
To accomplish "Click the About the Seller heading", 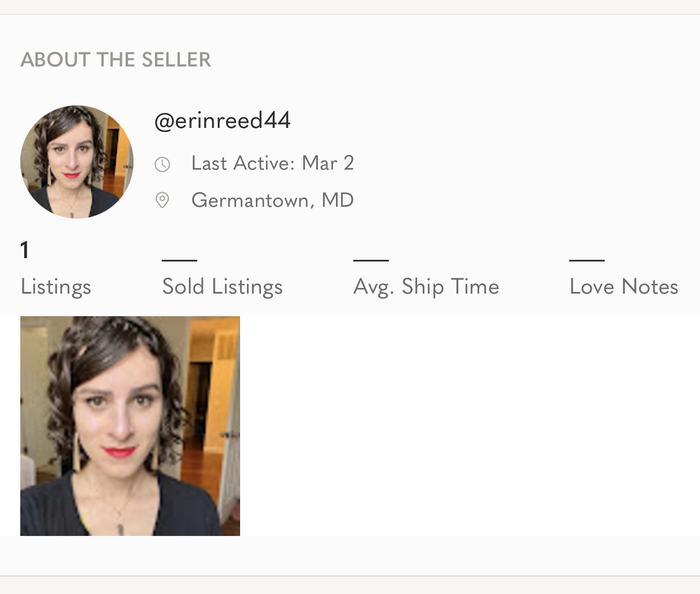I will pos(116,60).
